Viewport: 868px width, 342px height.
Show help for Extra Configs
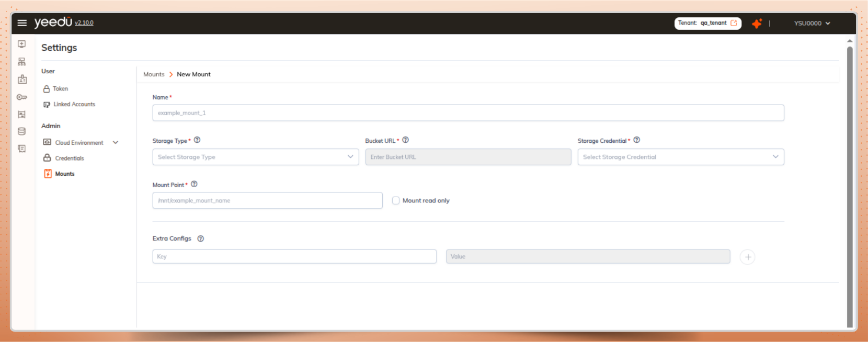[201, 238]
